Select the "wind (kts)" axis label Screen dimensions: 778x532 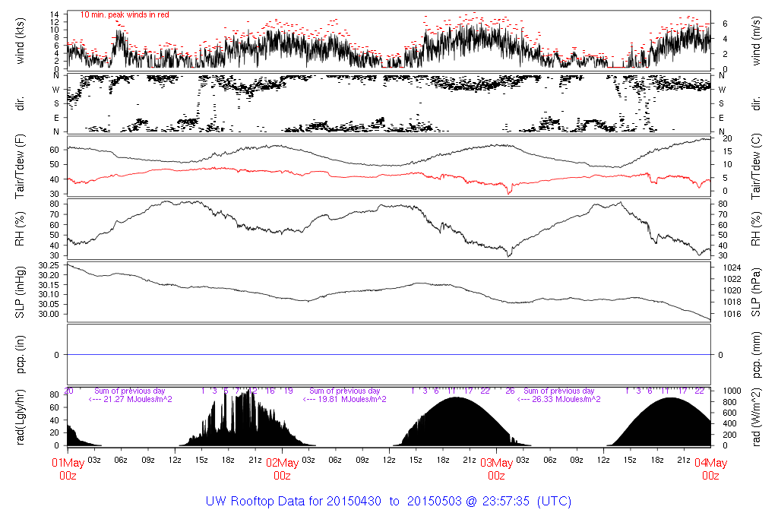tap(20, 41)
